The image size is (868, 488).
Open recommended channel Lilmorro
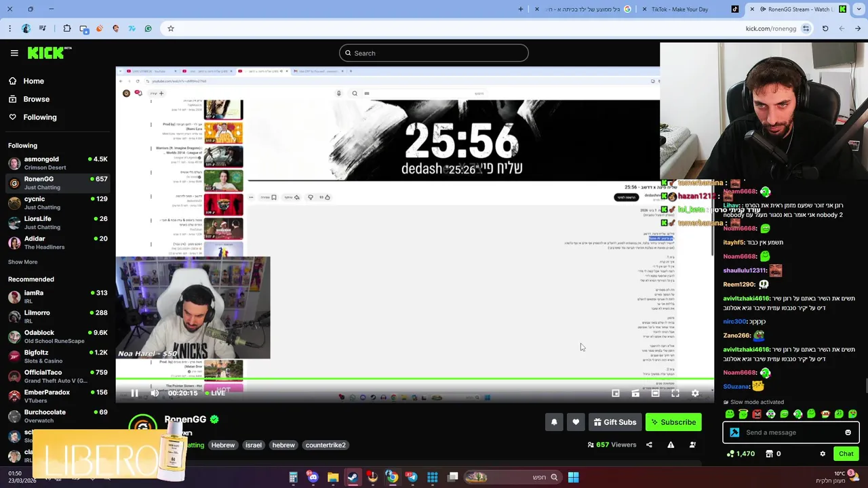pos(58,317)
